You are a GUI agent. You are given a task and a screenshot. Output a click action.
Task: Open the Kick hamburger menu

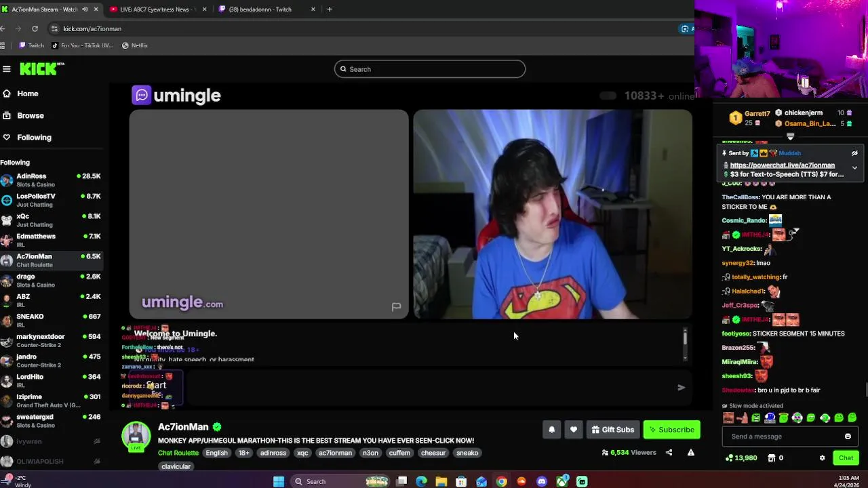pyautogui.click(x=7, y=68)
